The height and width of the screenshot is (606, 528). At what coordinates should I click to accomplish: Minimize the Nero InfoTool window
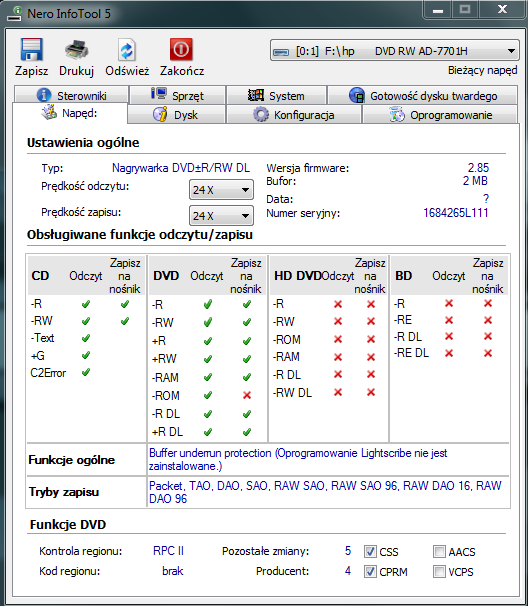(x=438, y=10)
